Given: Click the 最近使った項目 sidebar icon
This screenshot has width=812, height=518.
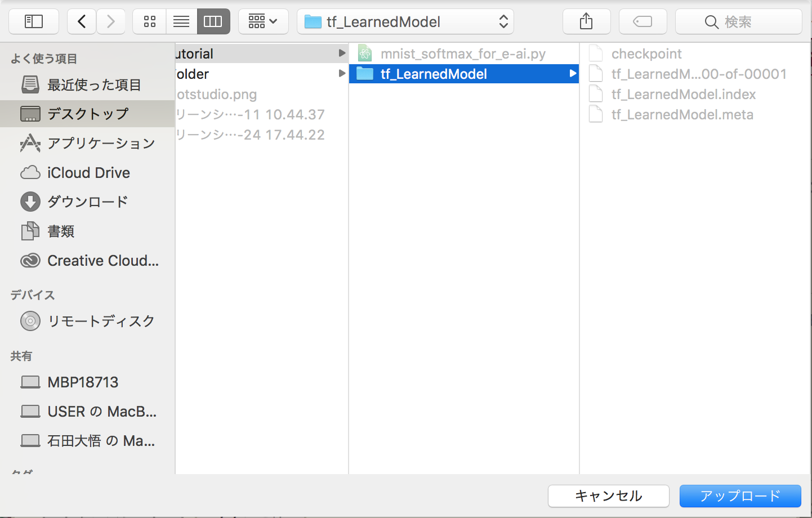Looking at the screenshot, I should [30, 84].
